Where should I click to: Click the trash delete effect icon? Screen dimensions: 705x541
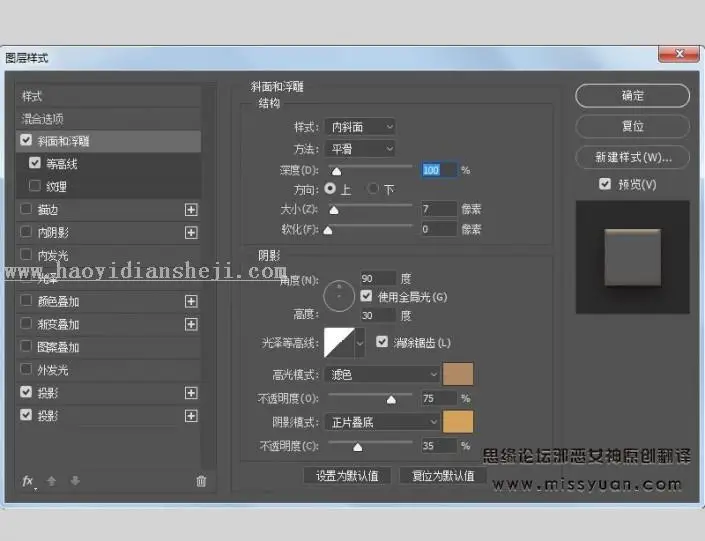[201, 481]
